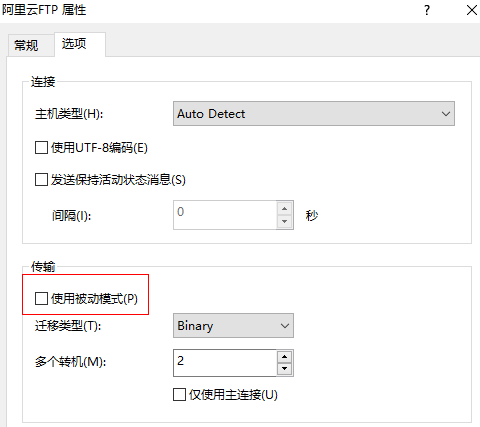
Task: Open the 迁移类型 Binary dropdown
Action: point(233,326)
